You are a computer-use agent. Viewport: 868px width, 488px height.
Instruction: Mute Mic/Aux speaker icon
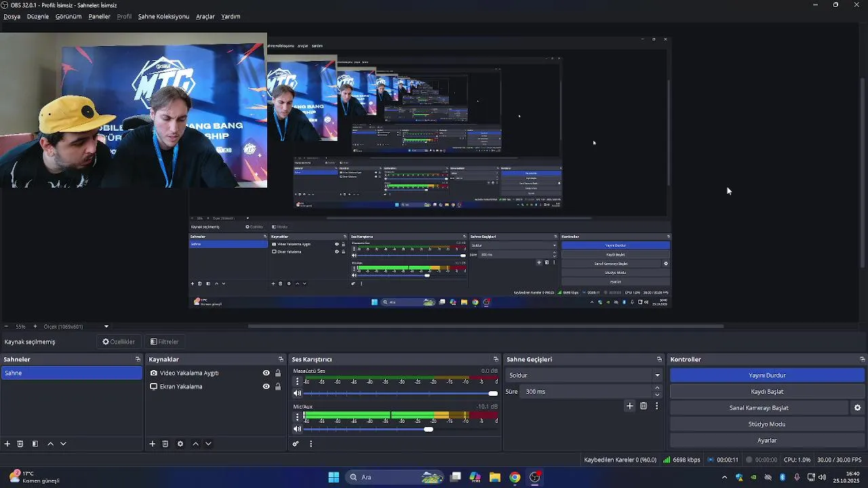tap(297, 429)
